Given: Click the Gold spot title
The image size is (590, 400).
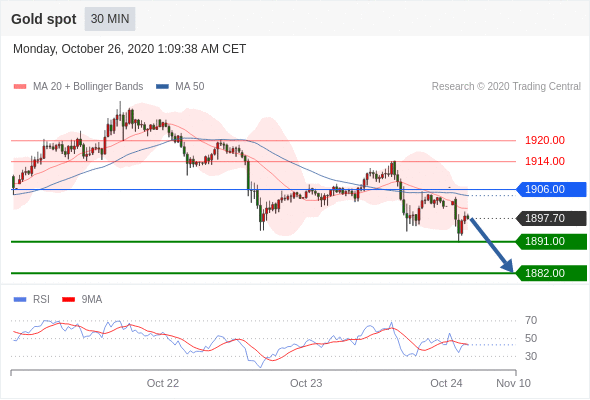Looking at the screenshot, I should click(44, 19).
